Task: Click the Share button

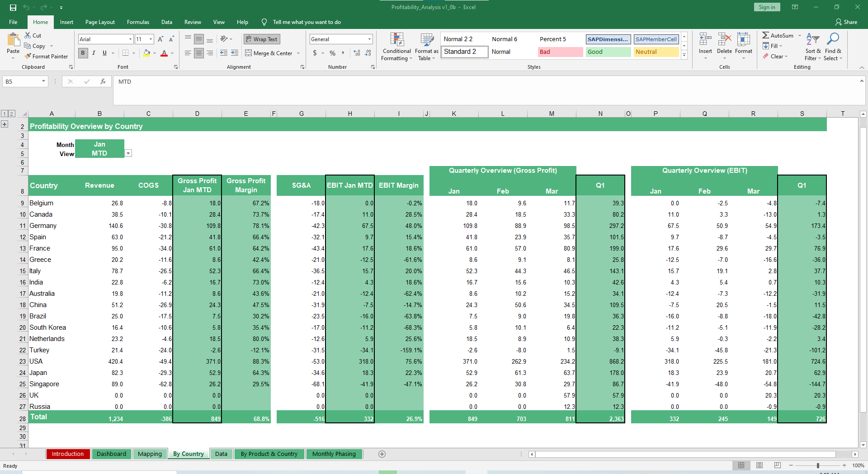Action: [x=846, y=22]
